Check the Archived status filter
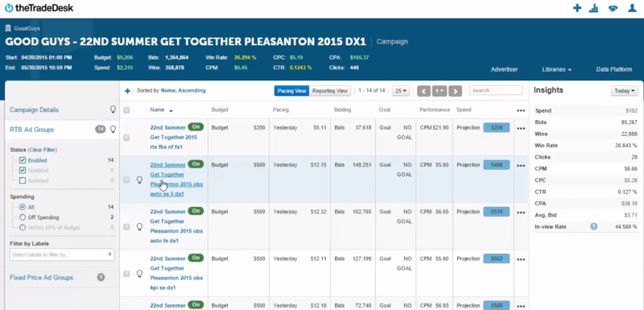The height and width of the screenshot is (310, 644). click(x=23, y=180)
